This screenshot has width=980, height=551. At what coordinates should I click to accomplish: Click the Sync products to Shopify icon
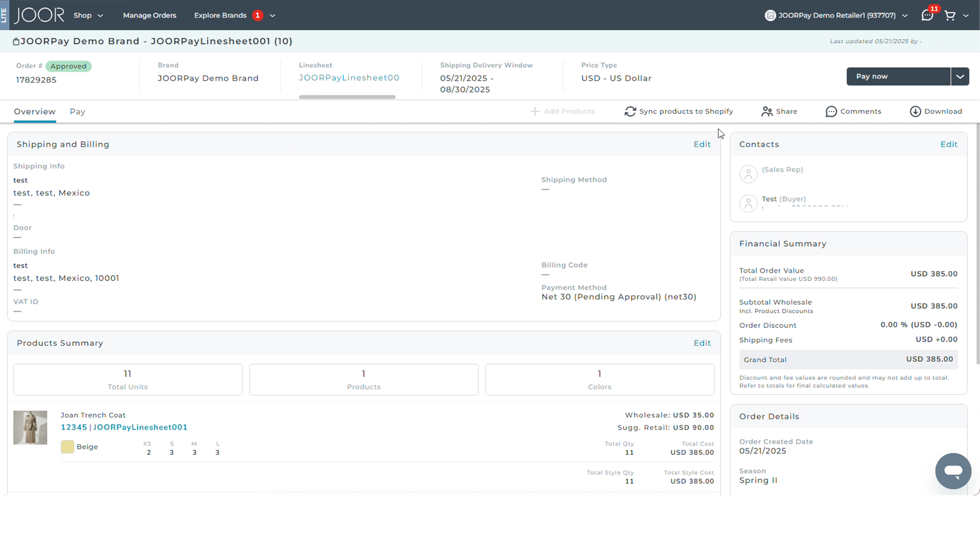click(x=630, y=111)
